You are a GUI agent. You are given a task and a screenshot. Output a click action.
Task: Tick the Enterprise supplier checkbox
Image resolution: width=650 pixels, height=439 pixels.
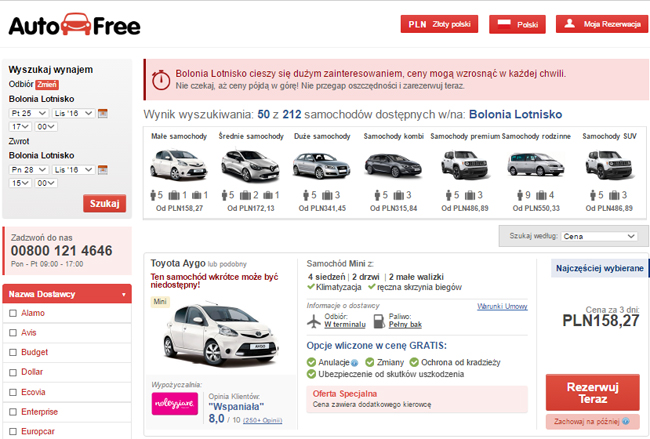(13, 412)
